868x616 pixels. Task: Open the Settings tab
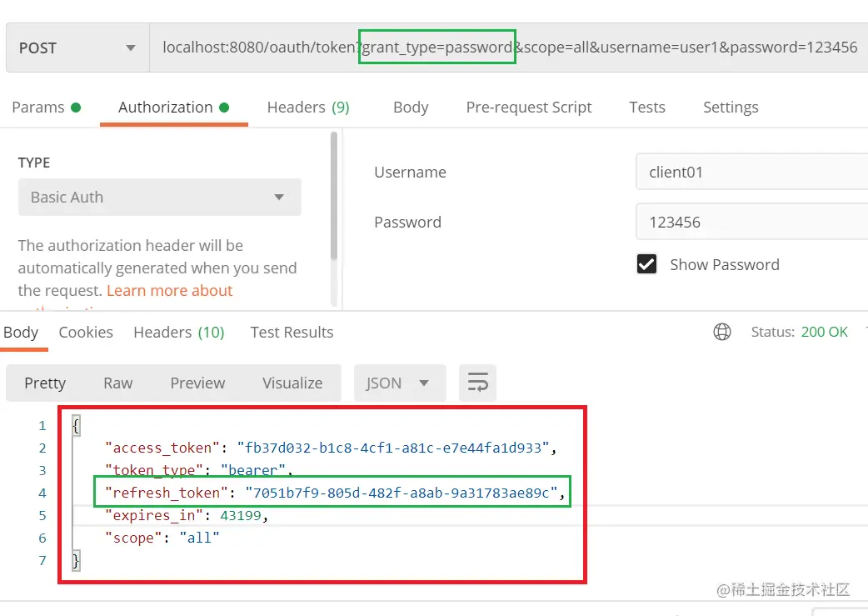pos(731,107)
